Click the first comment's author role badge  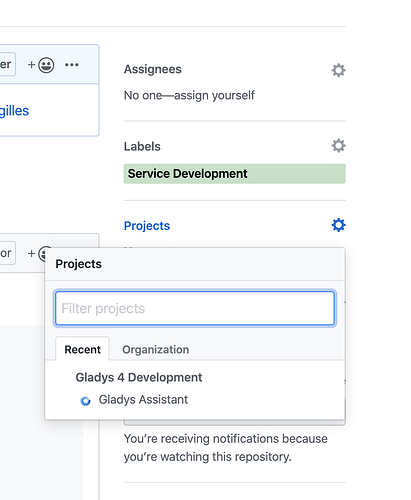coord(7,64)
